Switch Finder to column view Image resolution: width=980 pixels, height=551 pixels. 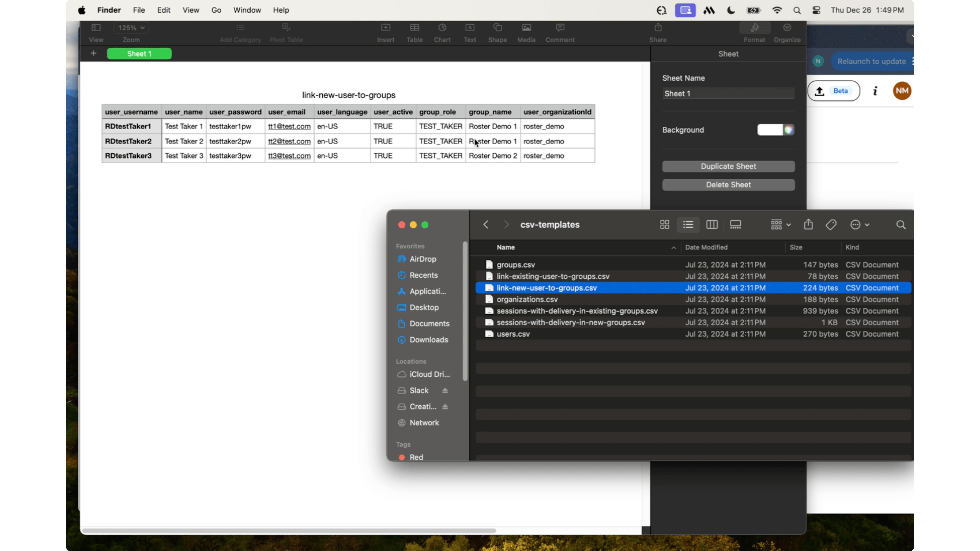tap(712, 225)
